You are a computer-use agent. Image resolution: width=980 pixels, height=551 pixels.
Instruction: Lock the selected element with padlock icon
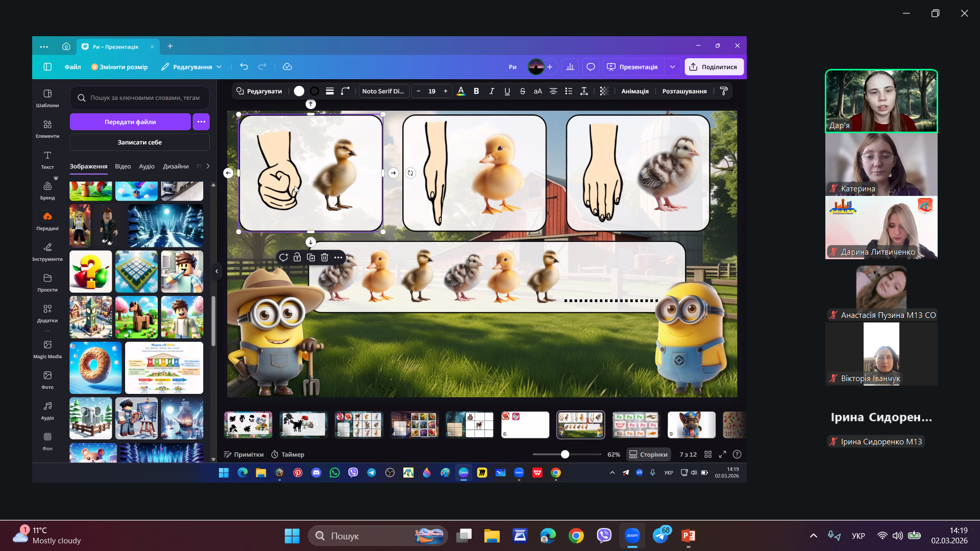tap(297, 258)
